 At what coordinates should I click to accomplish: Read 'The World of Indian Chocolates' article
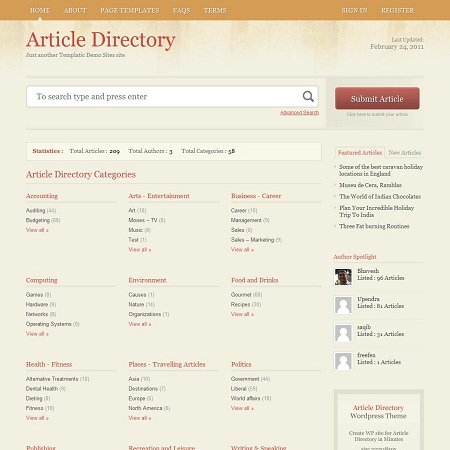380,196
